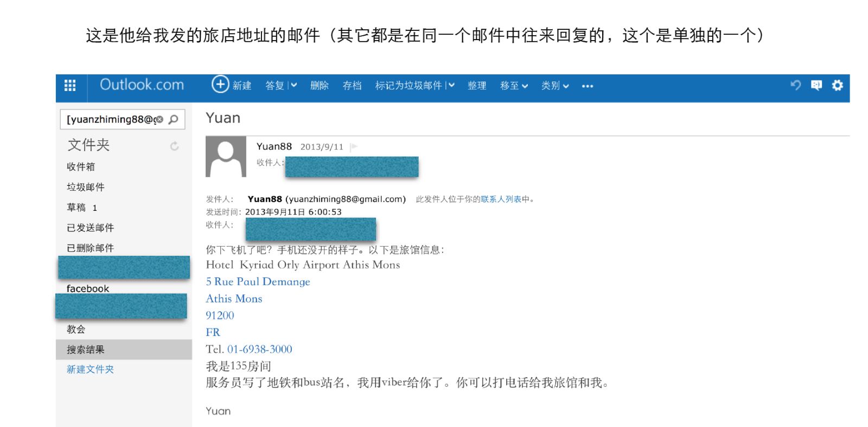Toggle the flag on Yuan88's message
The image size is (868, 427).
(354, 147)
